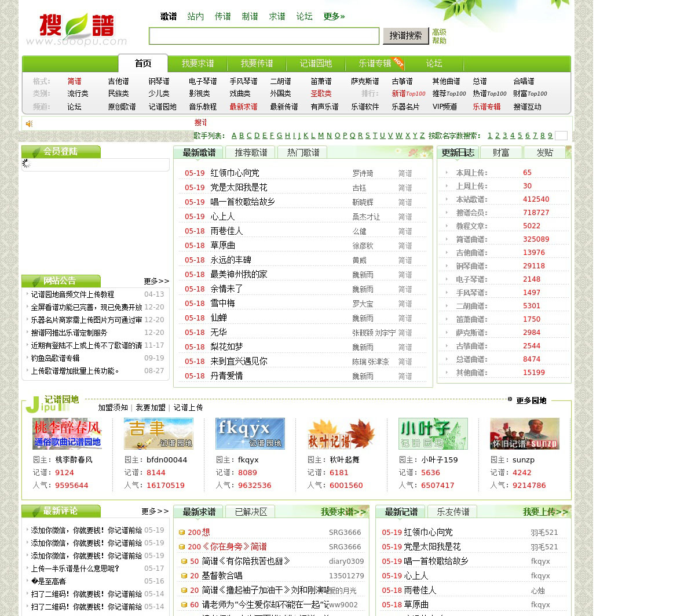
Task: Open the song 雨巷佳人 in 最新歌谱
Action: [x=226, y=231]
